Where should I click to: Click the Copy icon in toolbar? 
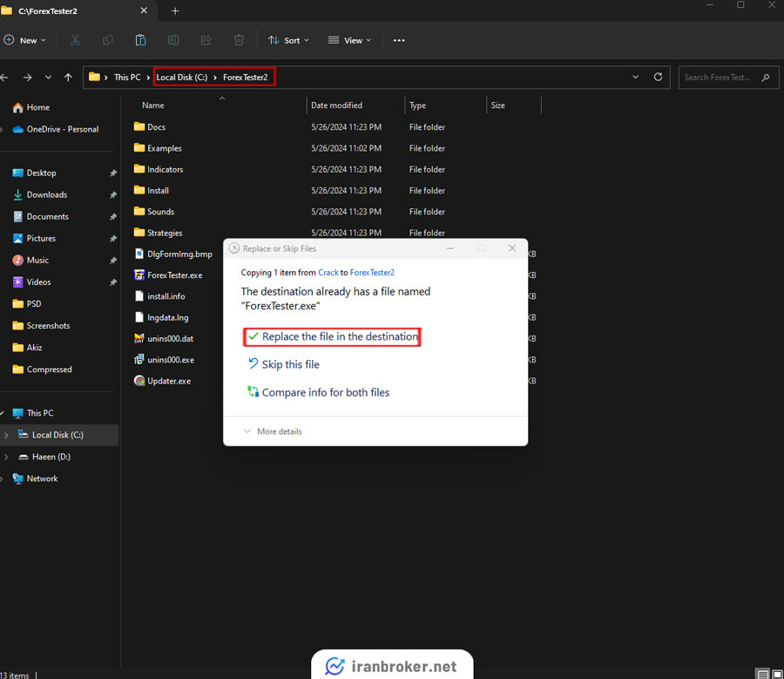(107, 40)
